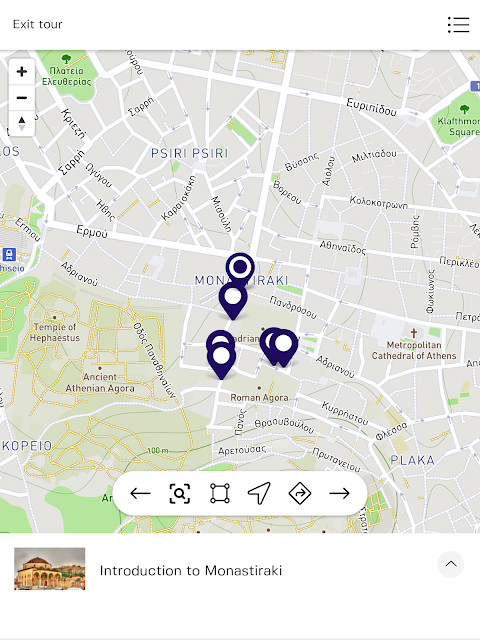Image resolution: width=480 pixels, height=640 pixels.
Task: Go to next stop with right arrow
Action: [x=339, y=493]
